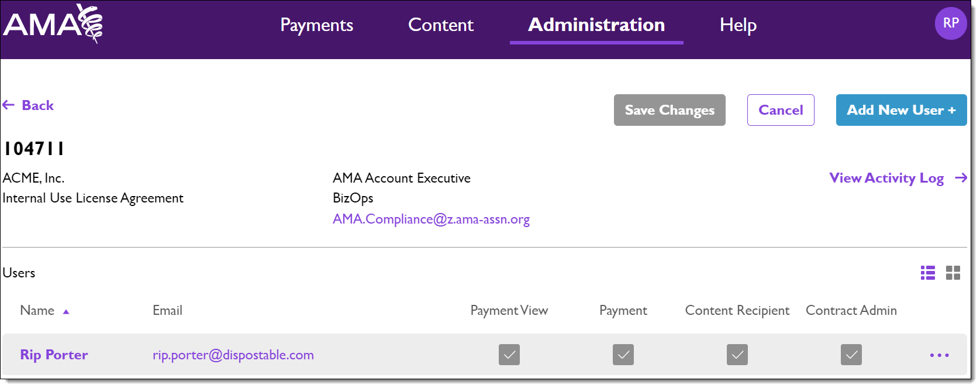Sort users by Name column arrow
Image resolution: width=980 pixels, height=388 pixels.
click(66, 311)
